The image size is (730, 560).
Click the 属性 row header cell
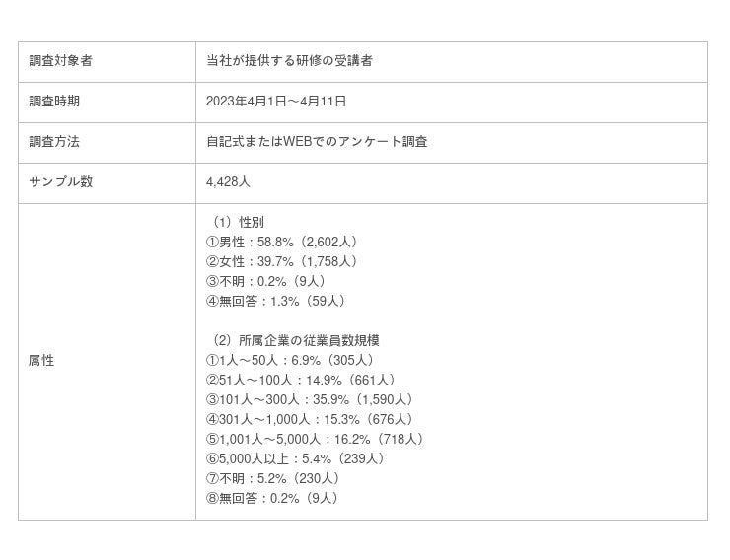pyautogui.click(x=41, y=361)
